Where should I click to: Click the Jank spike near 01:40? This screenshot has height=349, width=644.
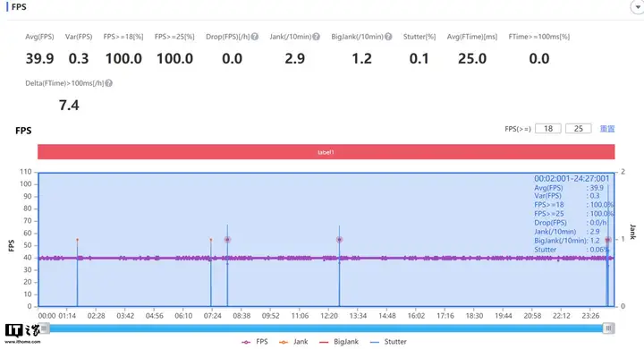tap(77, 239)
